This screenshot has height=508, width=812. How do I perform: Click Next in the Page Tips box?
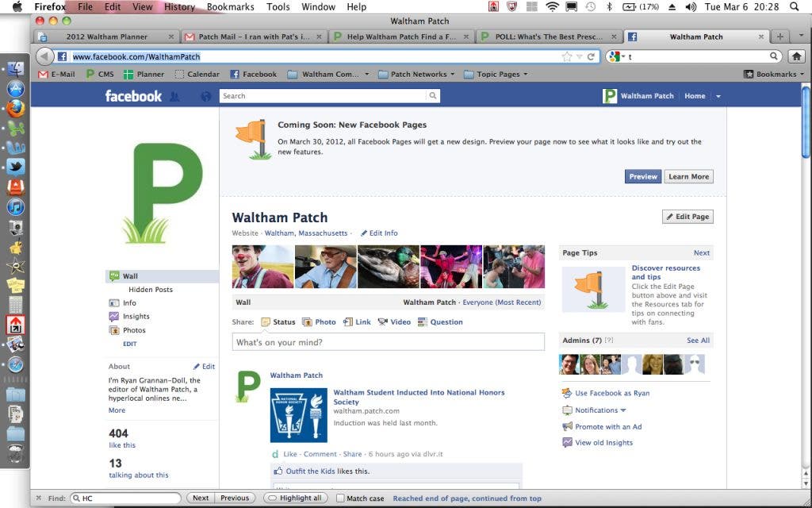pos(702,252)
